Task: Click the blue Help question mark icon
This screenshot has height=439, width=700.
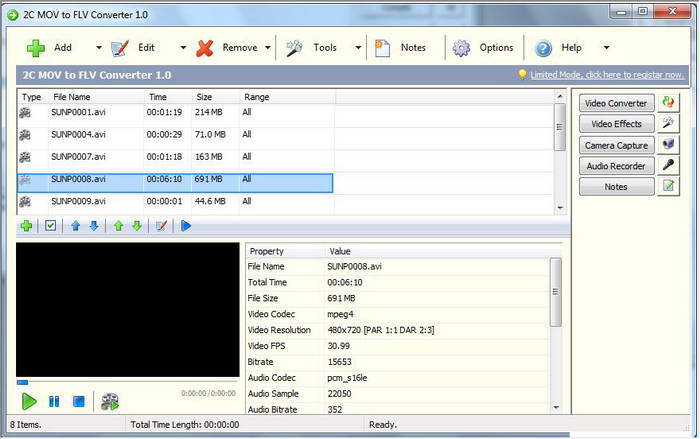Action: [x=543, y=48]
